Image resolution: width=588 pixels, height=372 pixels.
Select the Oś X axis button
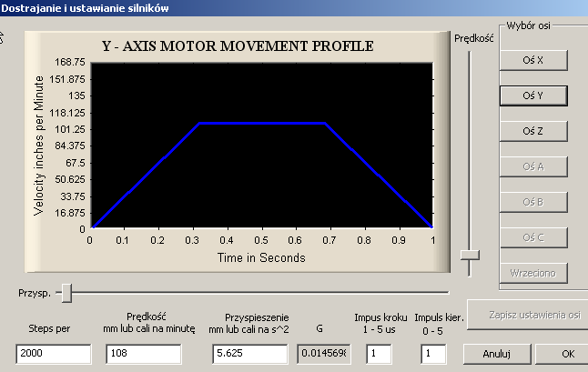point(533,60)
